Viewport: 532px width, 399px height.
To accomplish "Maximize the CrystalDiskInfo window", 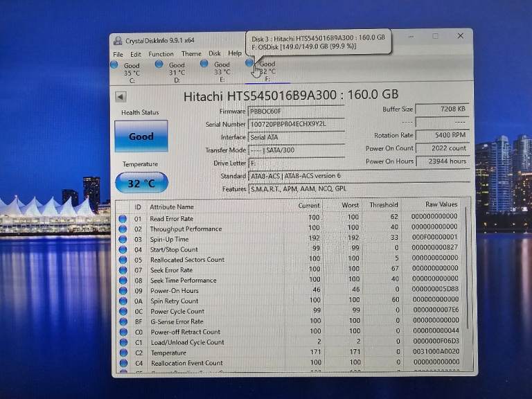I will tap(435, 36).
